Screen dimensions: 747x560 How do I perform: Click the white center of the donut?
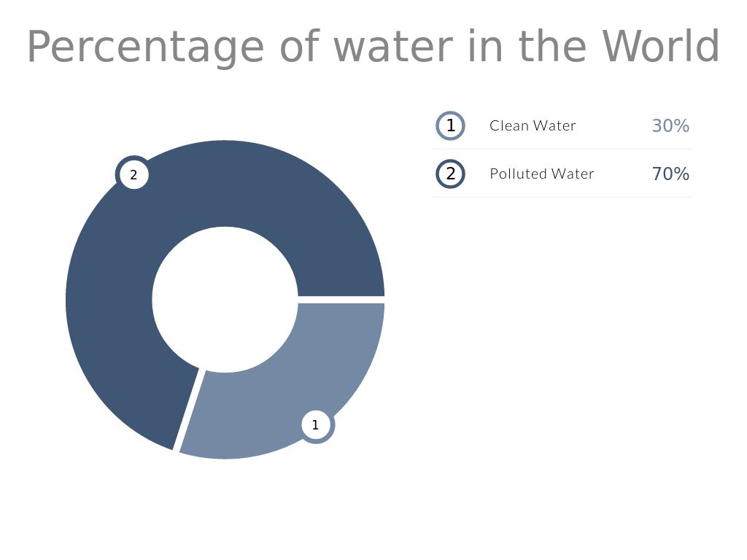[225, 300]
